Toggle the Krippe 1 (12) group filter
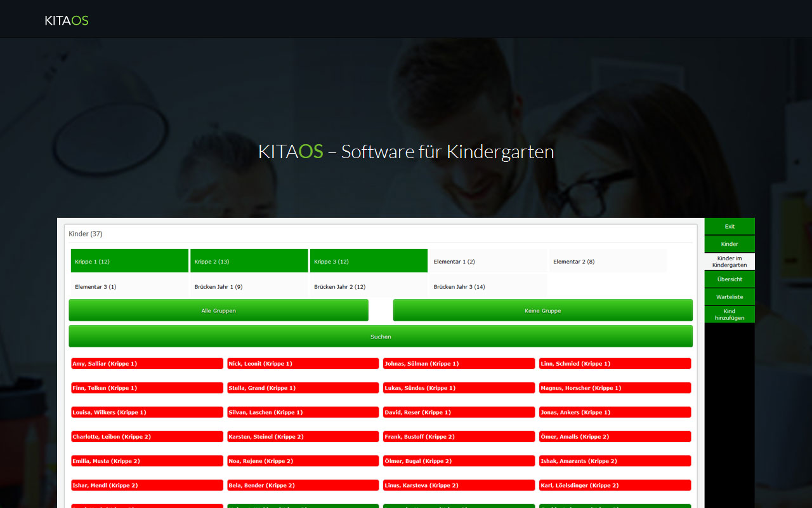 (x=129, y=261)
